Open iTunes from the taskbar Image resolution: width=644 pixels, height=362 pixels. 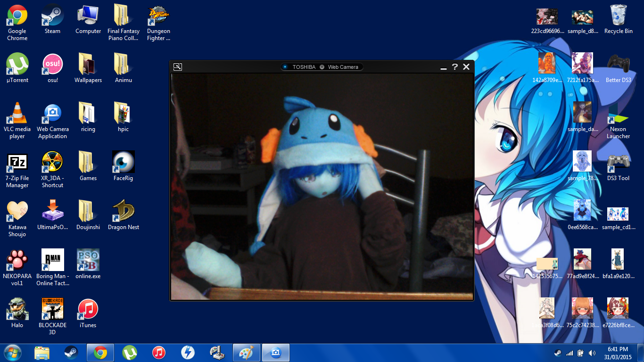pos(159,353)
